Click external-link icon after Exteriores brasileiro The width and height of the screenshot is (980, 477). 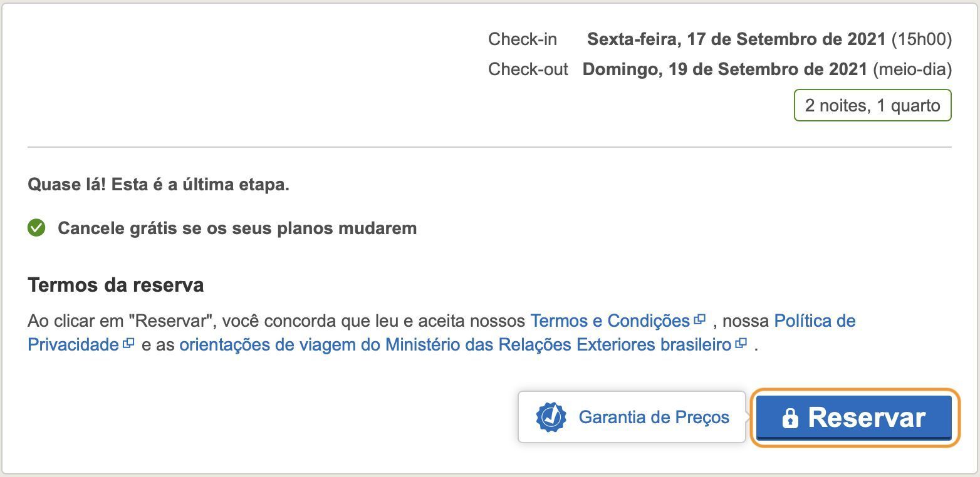point(741,344)
